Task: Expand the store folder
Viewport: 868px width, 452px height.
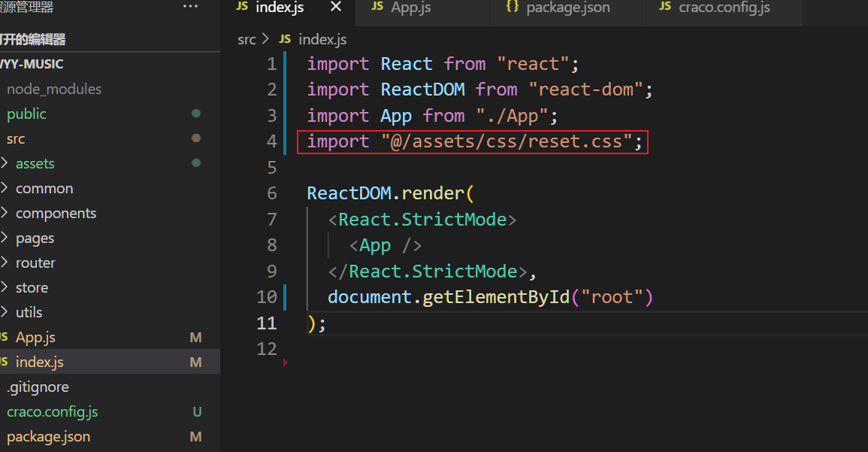Action: [32, 287]
